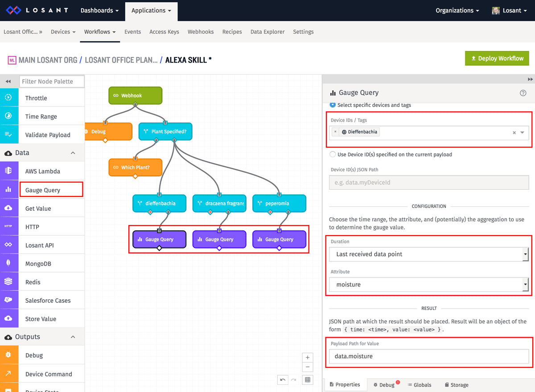Select the AWS Lambda node icon
The image size is (535, 392).
(x=8, y=171)
